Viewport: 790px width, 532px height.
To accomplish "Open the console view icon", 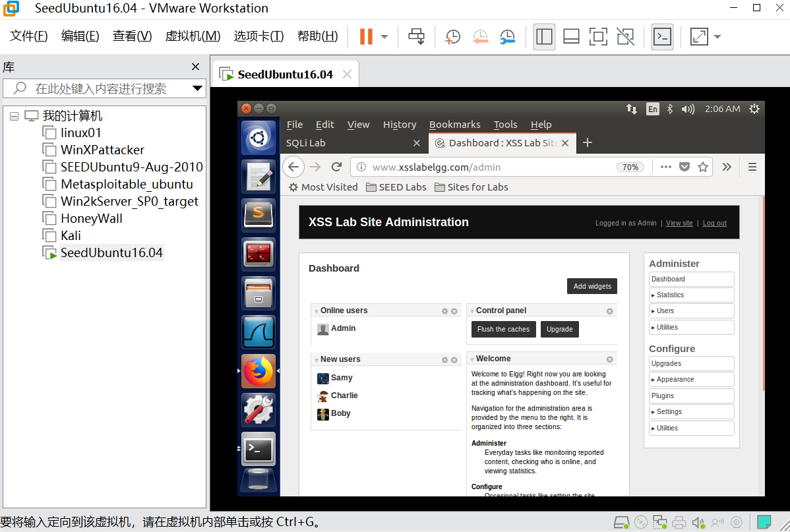I will pyautogui.click(x=662, y=36).
